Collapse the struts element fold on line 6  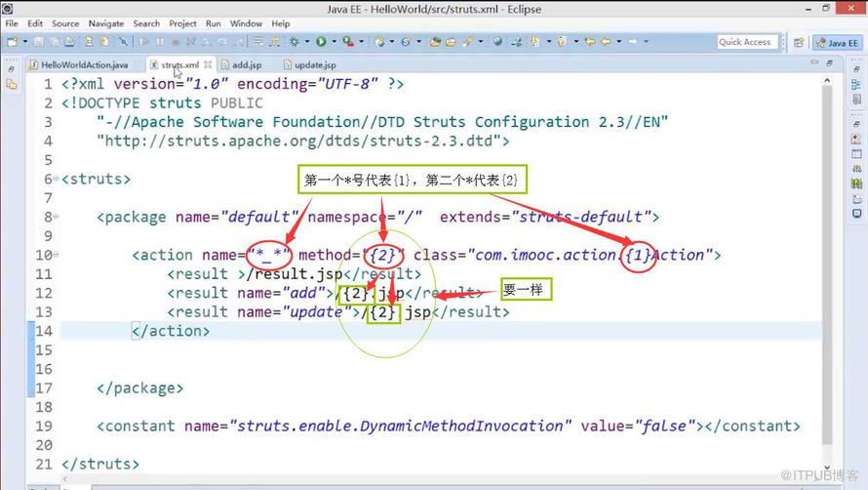tap(56, 179)
